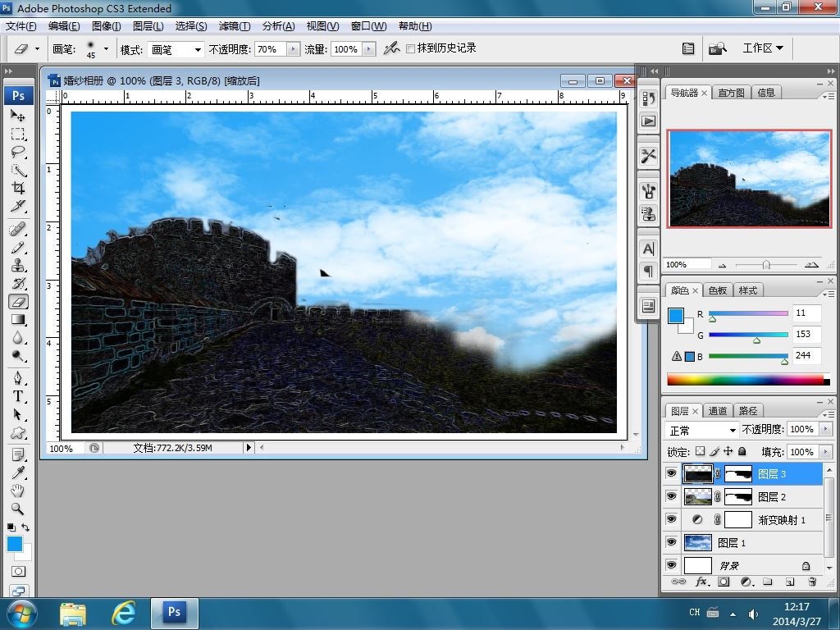
Task: Click the R value input field
Action: 807,313
